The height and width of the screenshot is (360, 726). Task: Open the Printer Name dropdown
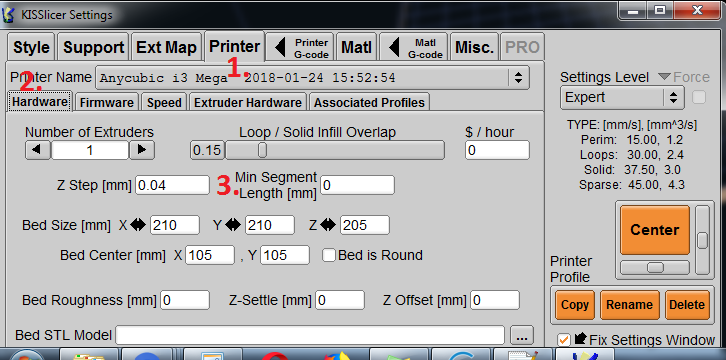[x=518, y=78]
